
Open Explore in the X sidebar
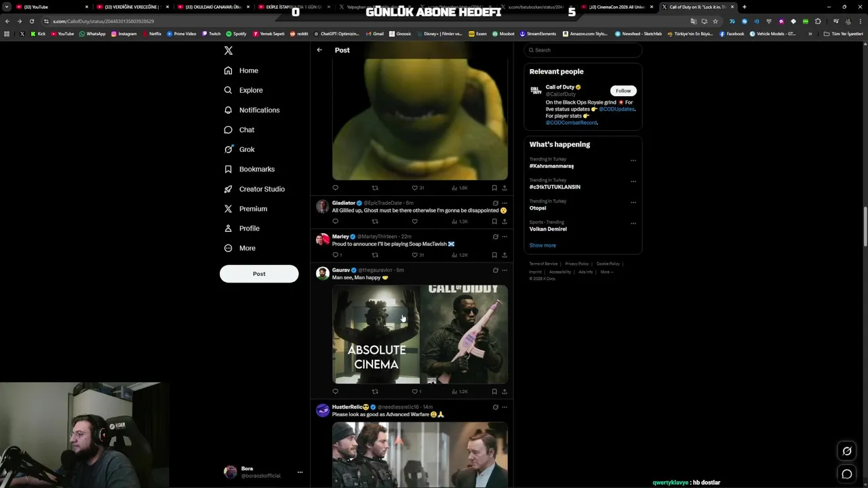[243, 90]
